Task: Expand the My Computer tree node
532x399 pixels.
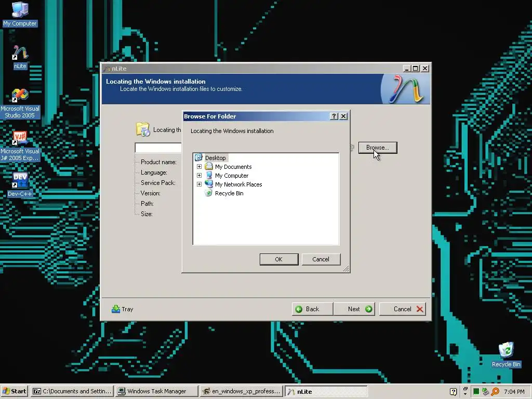Action: tap(199, 176)
